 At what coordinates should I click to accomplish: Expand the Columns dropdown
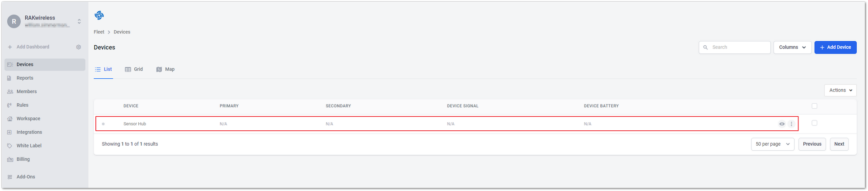[x=793, y=48]
